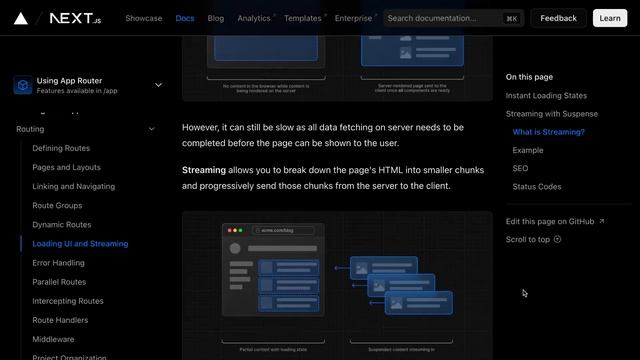Open Linking and Navigating in sidebar
The height and width of the screenshot is (360, 640).
click(x=74, y=187)
